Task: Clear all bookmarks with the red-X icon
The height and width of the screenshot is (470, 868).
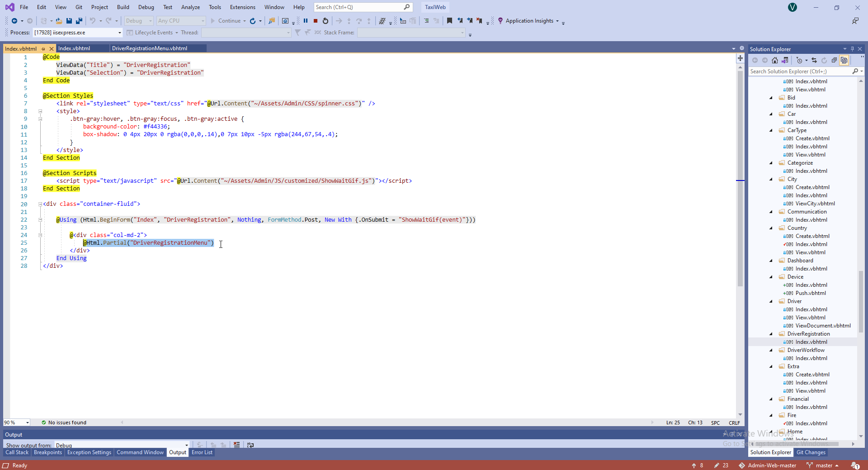Action: pos(480,21)
